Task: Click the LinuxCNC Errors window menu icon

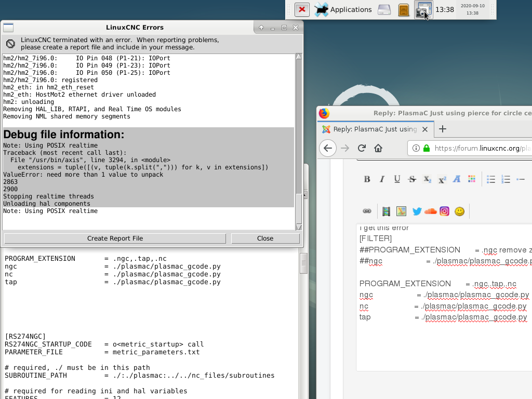Action: (x=8, y=28)
